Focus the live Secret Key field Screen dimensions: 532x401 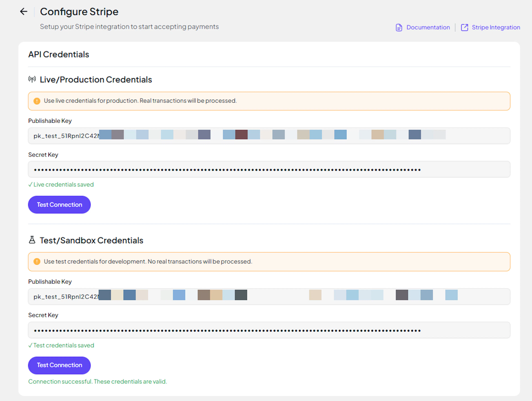coord(269,169)
